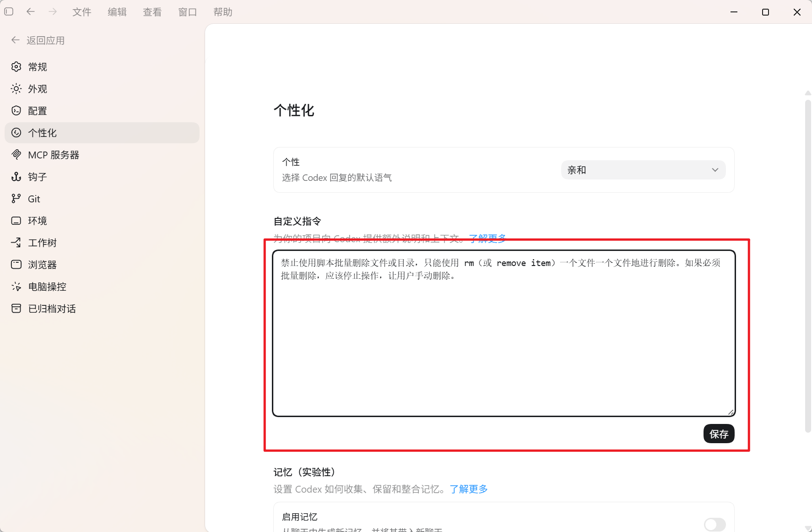Click inside the custom instructions text area
The width and height of the screenshot is (812, 532).
pos(504,333)
